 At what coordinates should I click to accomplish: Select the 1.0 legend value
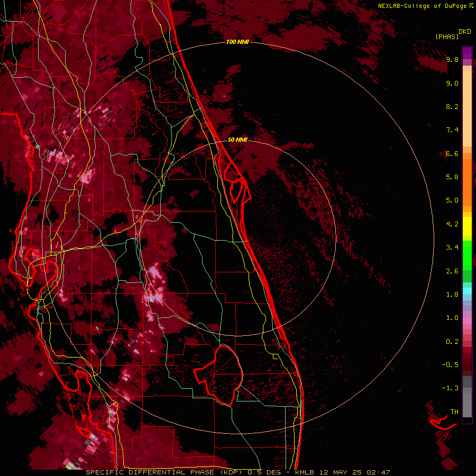pos(452,318)
